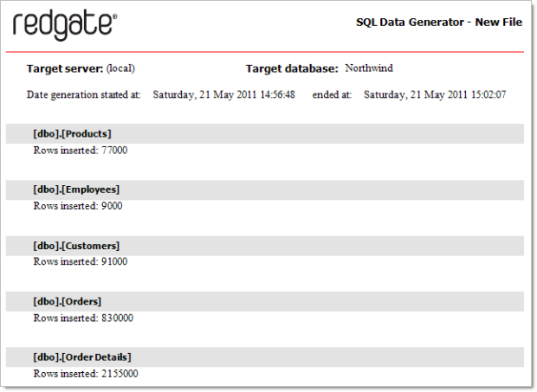The width and height of the screenshot is (537, 392).
Task: Select end time 'Saturday, 21 May 2011 15:02:07'
Action: pyautogui.click(x=435, y=94)
